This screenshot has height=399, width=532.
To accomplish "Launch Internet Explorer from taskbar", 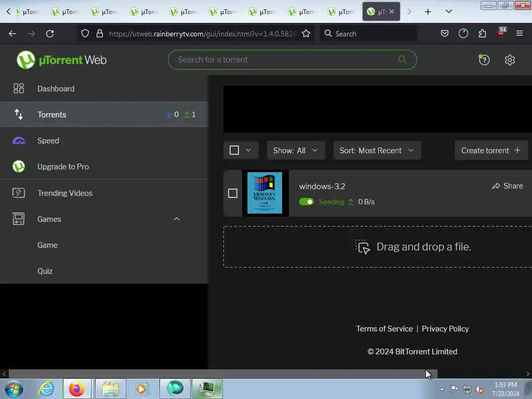I will [46, 389].
